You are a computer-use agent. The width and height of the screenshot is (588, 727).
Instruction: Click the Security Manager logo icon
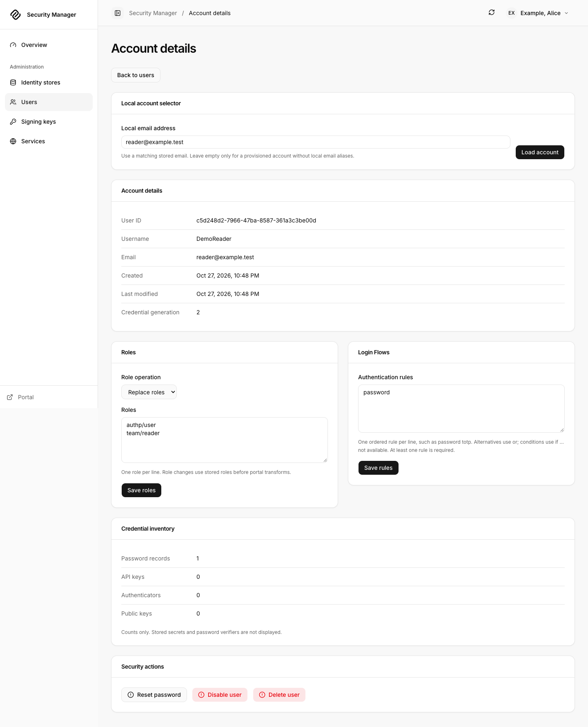(16, 15)
